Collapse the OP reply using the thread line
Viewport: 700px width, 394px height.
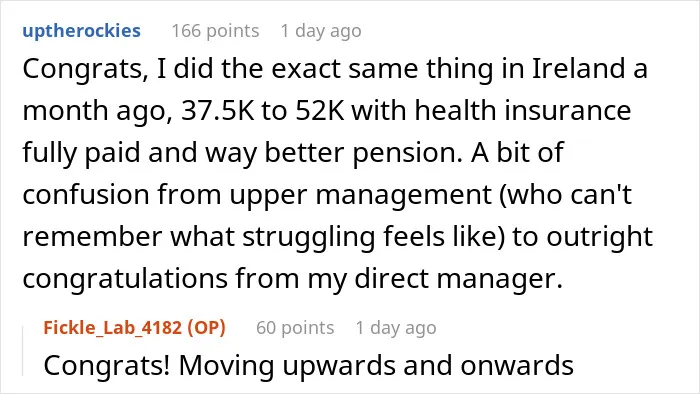[23, 351]
